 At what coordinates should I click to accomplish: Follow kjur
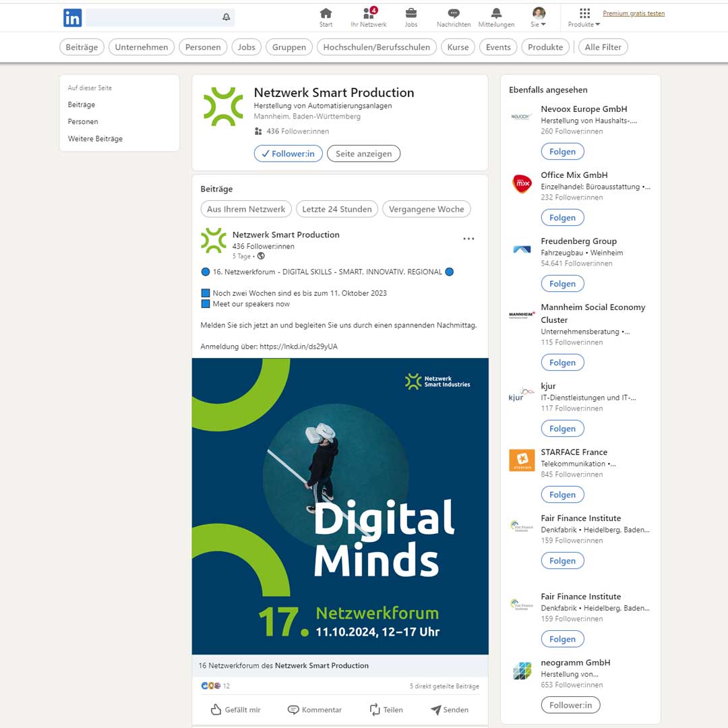point(562,429)
